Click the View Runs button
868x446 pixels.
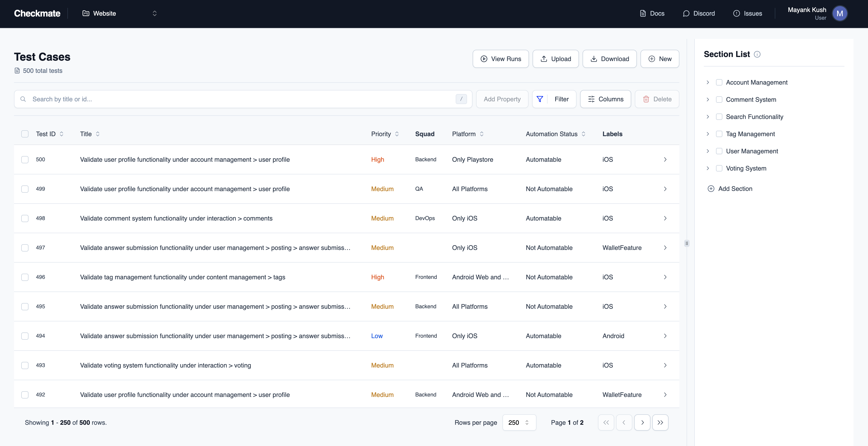(500, 59)
